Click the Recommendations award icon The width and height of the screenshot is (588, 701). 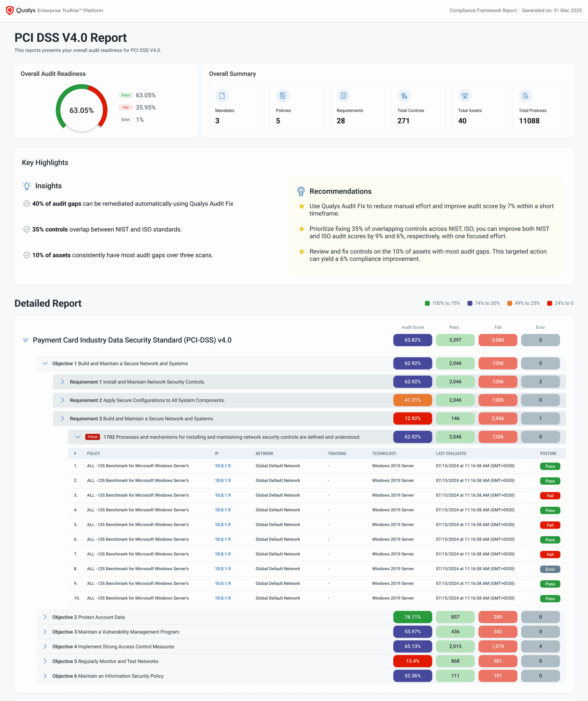pos(301,191)
